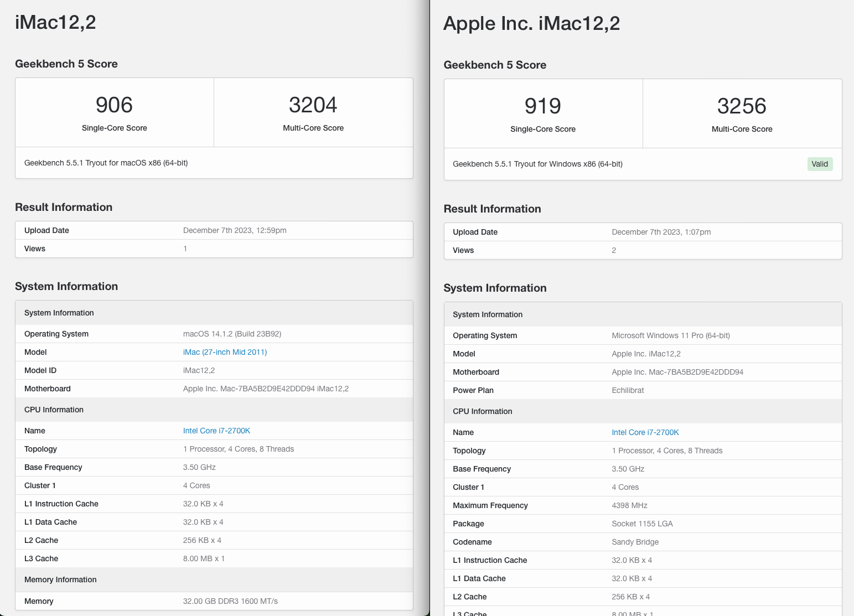Click the 906 single-core score
The width and height of the screenshot is (854, 616).
pyautogui.click(x=114, y=105)
